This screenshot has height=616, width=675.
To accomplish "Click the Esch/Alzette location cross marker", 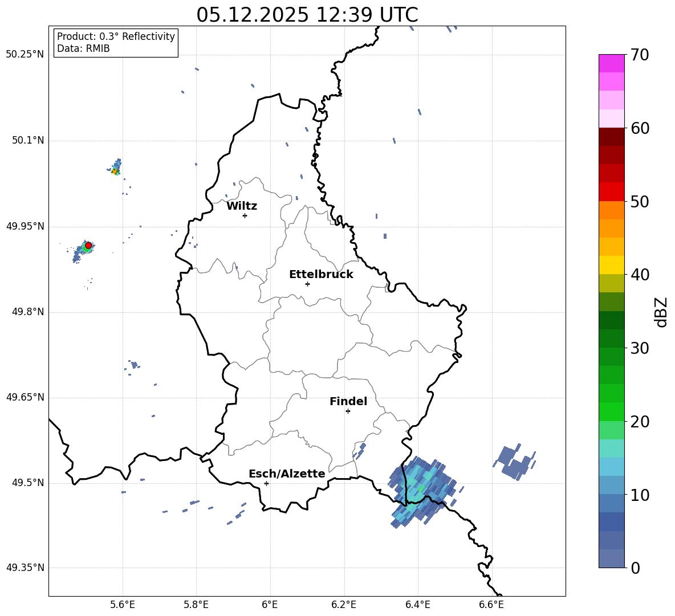I will coord(266,483).
